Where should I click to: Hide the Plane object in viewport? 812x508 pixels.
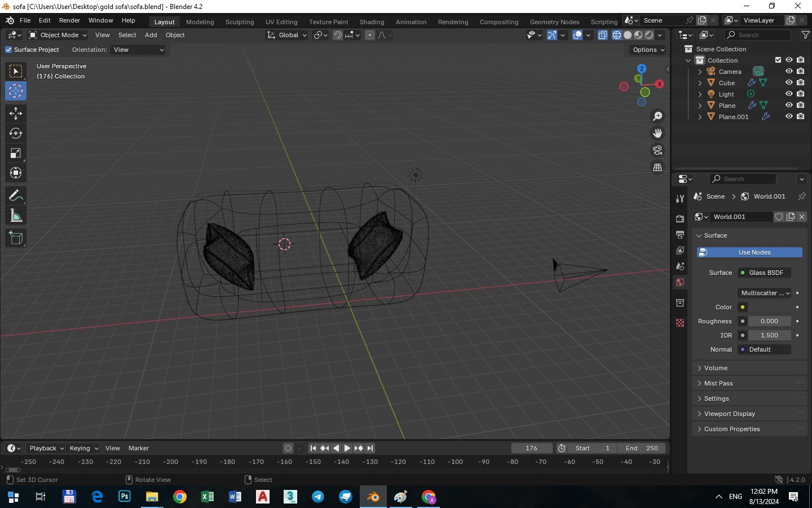point(789,106)
